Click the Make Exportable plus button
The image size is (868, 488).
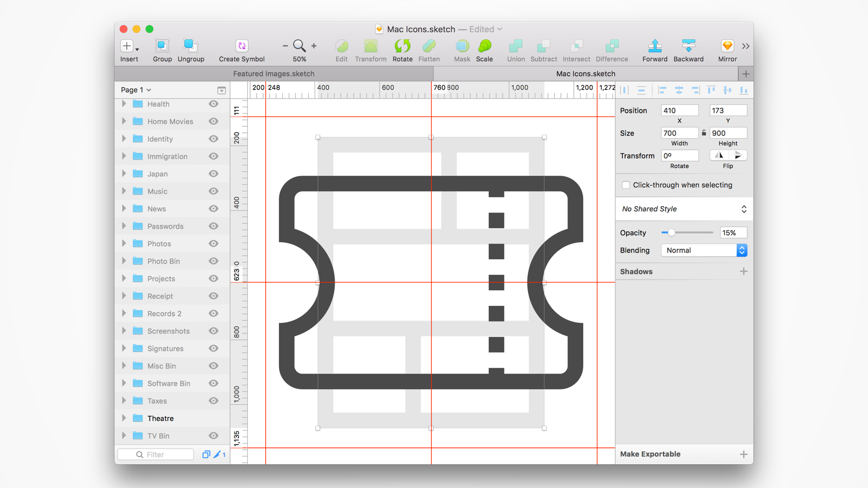coord(743,454)
